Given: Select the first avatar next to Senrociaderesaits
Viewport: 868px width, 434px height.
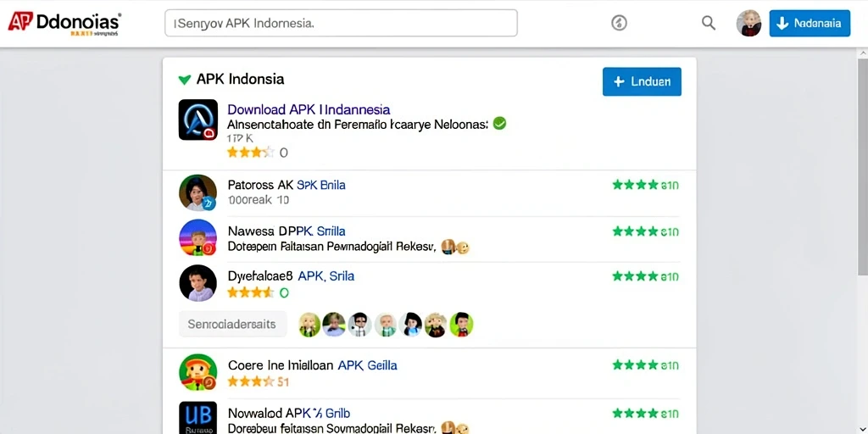Looking at the screenshot, I should tap(309, 325).
